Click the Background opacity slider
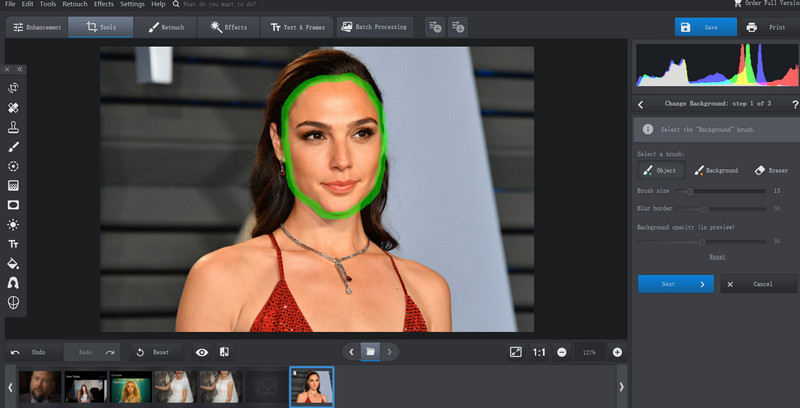This screenshot has width=800, height=408. [x=702, y=242]
